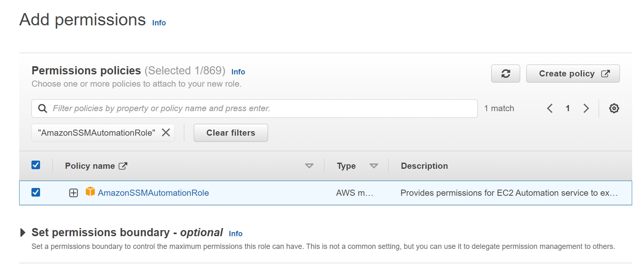Open Info link next to Add permissions
This screenshot has height=264, width=644.
coord(159,23)
